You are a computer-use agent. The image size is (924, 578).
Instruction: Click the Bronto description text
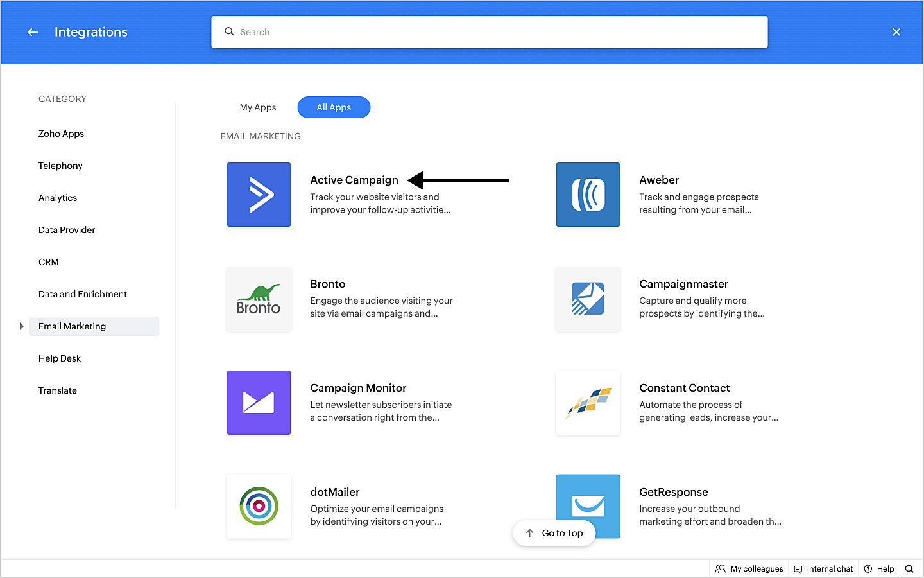(x=382, y=307)
